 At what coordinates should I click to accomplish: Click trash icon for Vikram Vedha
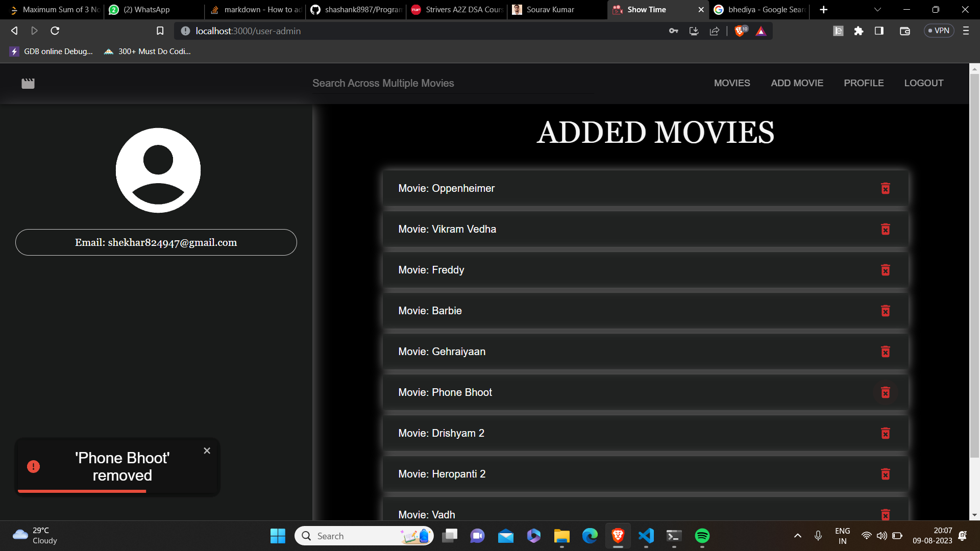885,229
